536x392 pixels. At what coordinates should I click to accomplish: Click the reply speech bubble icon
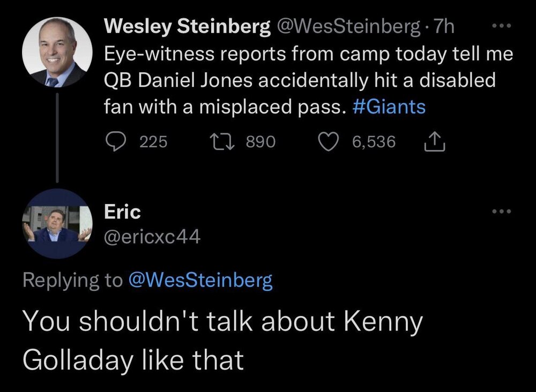point(115,141)
